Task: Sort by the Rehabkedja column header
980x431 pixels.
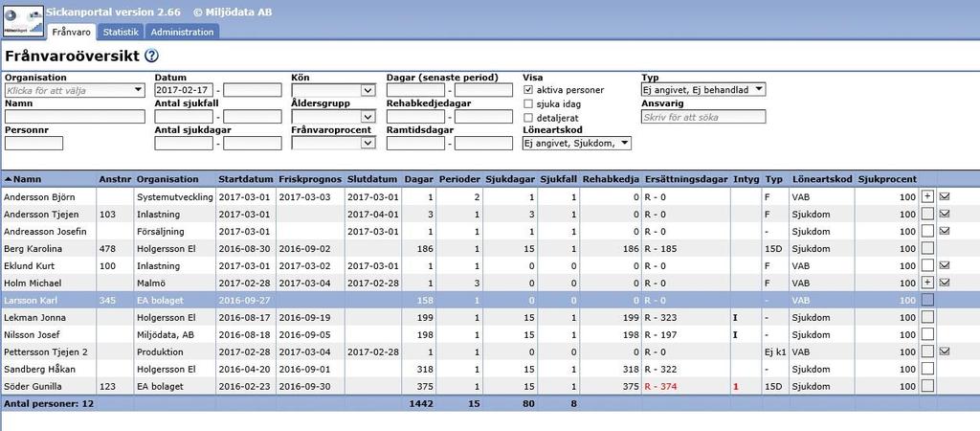Action: click(x=611, y=179)
